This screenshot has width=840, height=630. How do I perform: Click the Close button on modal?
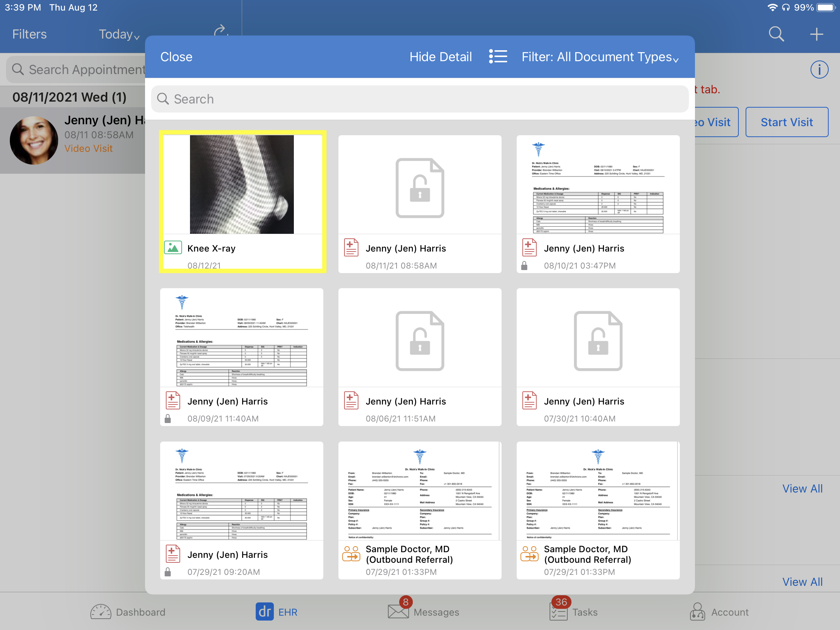click(177, 57)
